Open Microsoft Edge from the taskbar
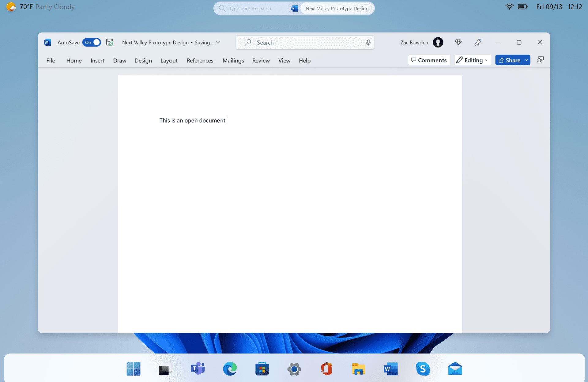588x382 pixels. [230, 369]
